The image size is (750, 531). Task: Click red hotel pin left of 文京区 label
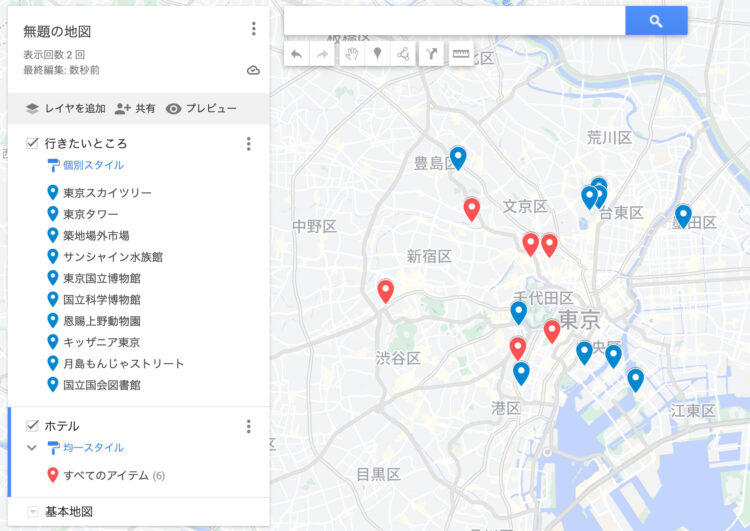(472, 210)
